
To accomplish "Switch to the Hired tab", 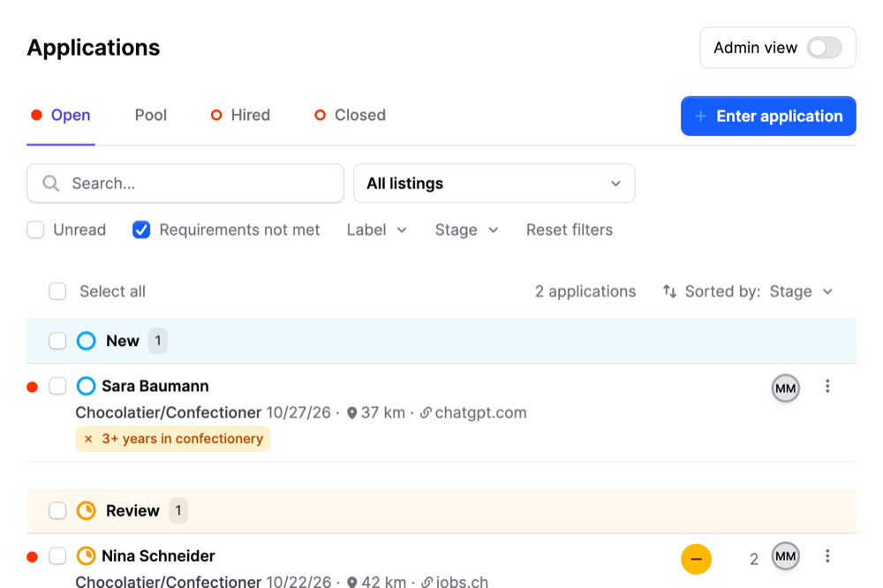I will coord(240,115).
